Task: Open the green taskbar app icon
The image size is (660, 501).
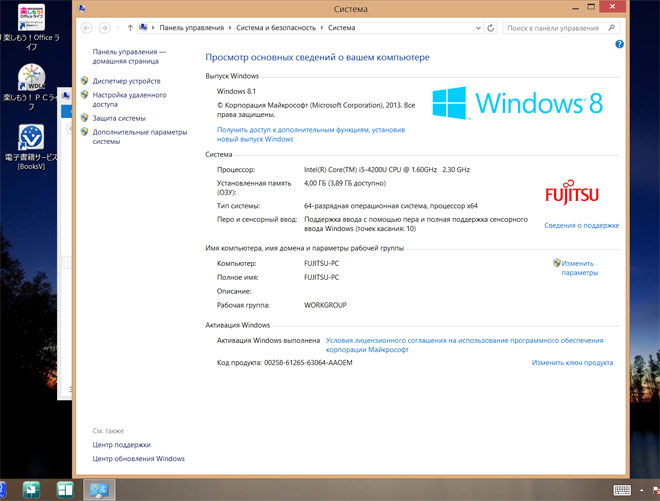Action: pyautogui.click(x=32, y=490)
